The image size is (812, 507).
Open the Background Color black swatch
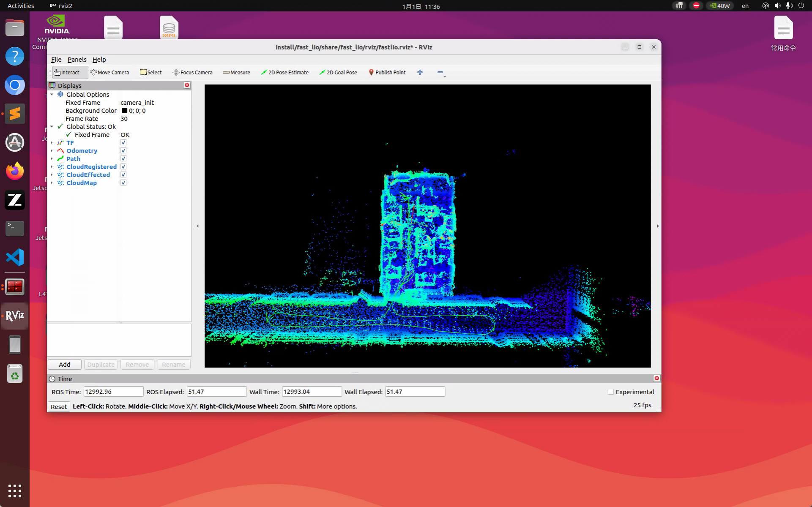[124, 111]
